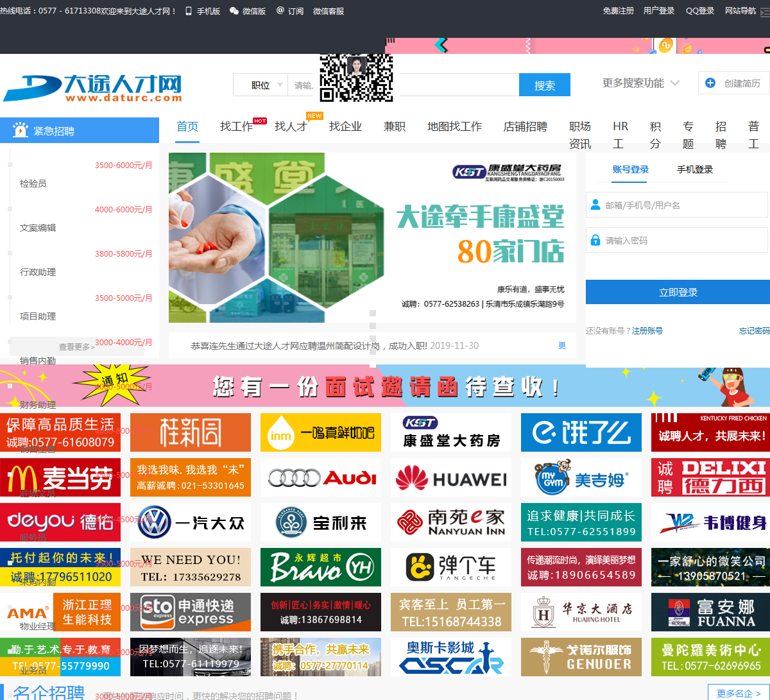Switch to 账号登录 account login tab

[631, 169]
